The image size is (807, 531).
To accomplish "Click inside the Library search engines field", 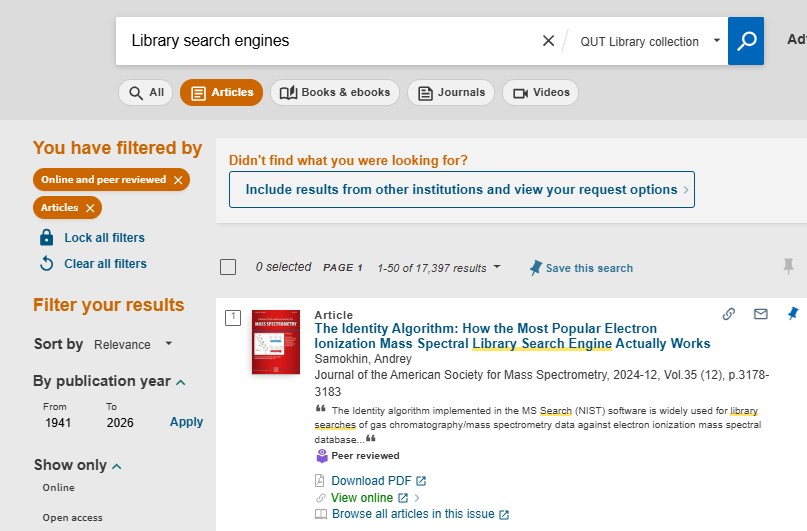I will pyautogui.click(x=329, y=41).
